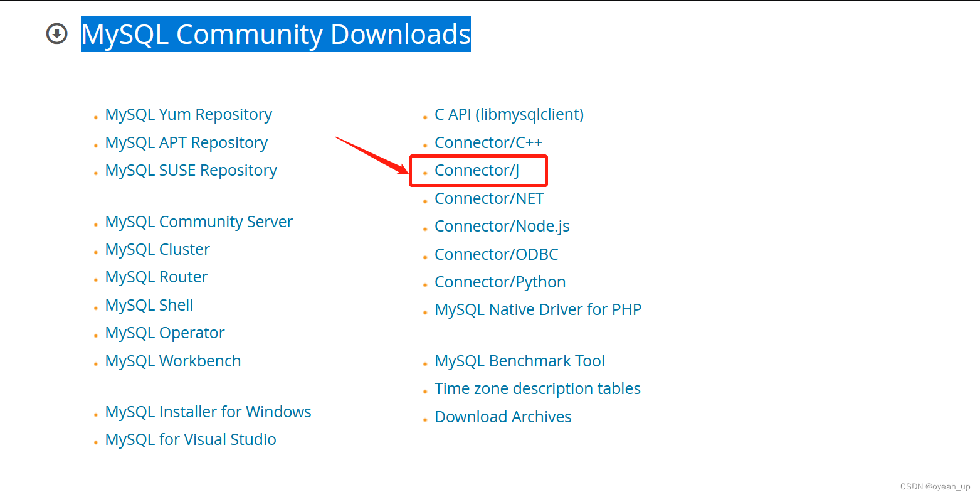This screenshot has height=497, width=980.
Task: Open MySQL Native Driver for PHP link
Action: click(538, 310)
